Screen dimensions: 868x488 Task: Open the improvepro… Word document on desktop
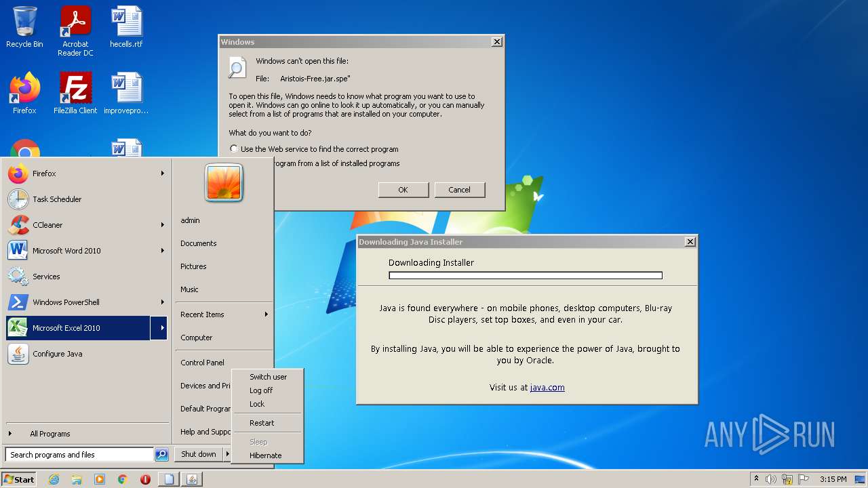tap(126, 94)
